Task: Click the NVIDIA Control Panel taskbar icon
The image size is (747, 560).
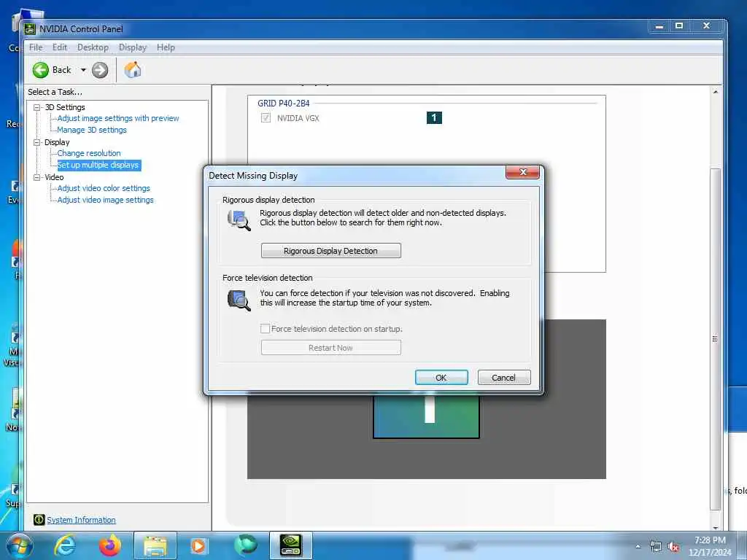Action: pyautogui.click(x=290, y=545)
